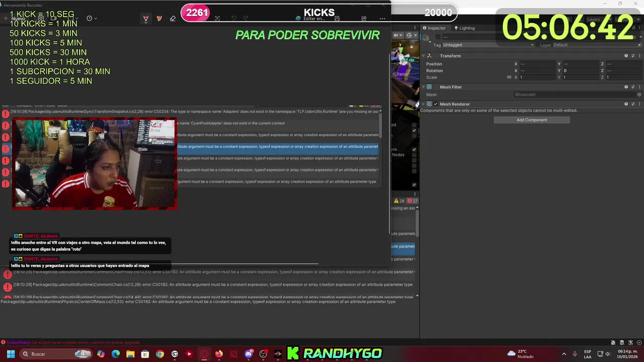The image size is (644, 362).
Task: Open Mesh Filter presets icon
Action: pyautogui.click(x=633, y=87)
